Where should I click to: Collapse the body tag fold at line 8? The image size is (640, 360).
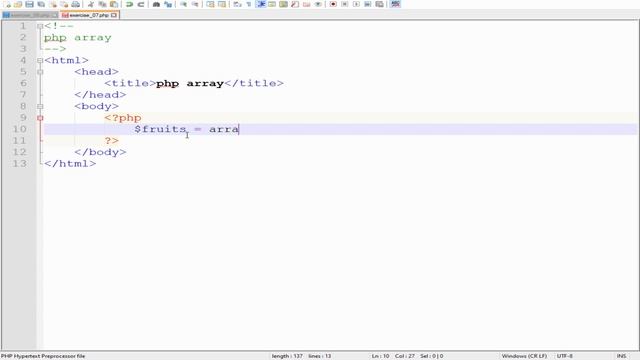pos(40,106)
